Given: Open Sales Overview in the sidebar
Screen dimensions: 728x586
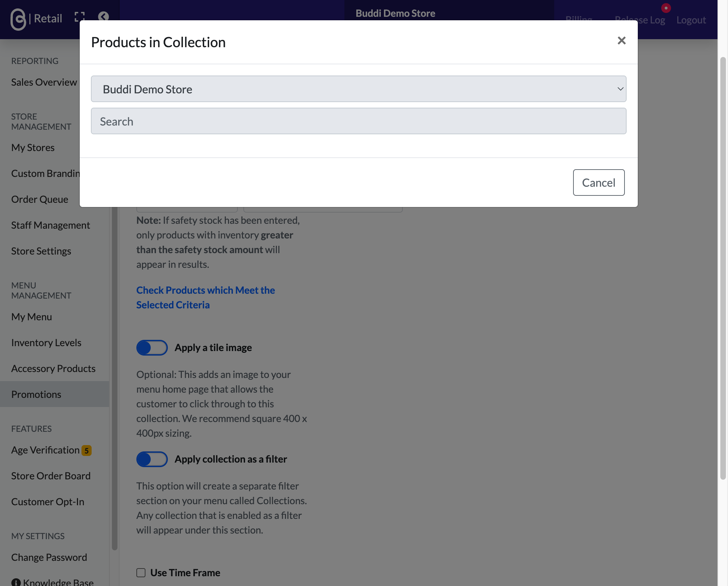Looking at the screenshot, I should click(44, 82).
